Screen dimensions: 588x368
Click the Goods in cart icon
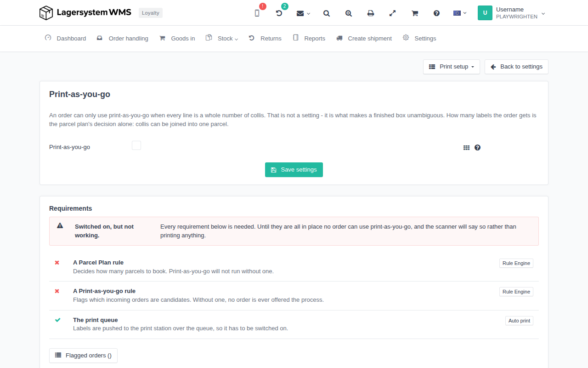coord(162,38)
